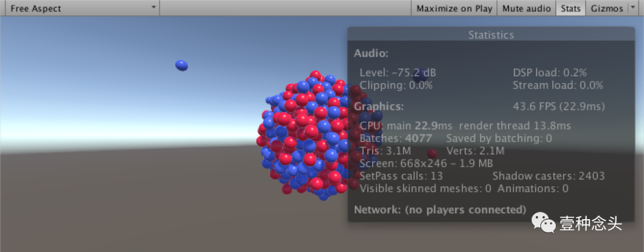Image resolution: width=644 pixels, height=252 pixels.
Task: Click the Tris 3.1M value
Action: coord(385,151)
